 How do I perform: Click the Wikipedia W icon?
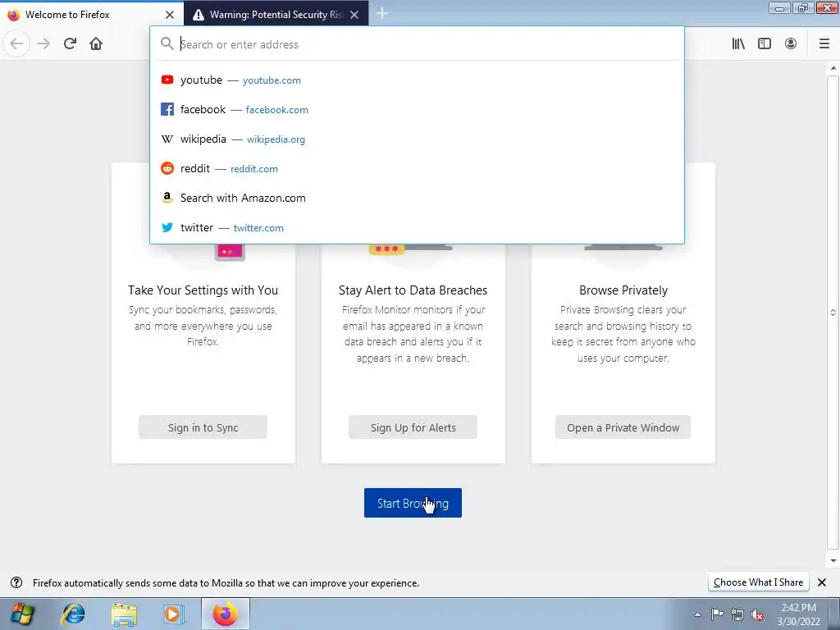click(x=167, y=139)
